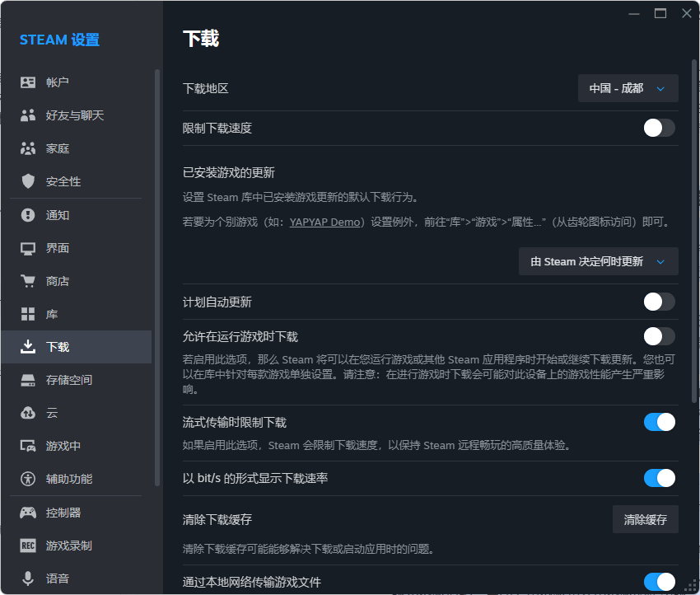Switch to the 存储空间 settings page
700x595 pixels.
[69, 380]
